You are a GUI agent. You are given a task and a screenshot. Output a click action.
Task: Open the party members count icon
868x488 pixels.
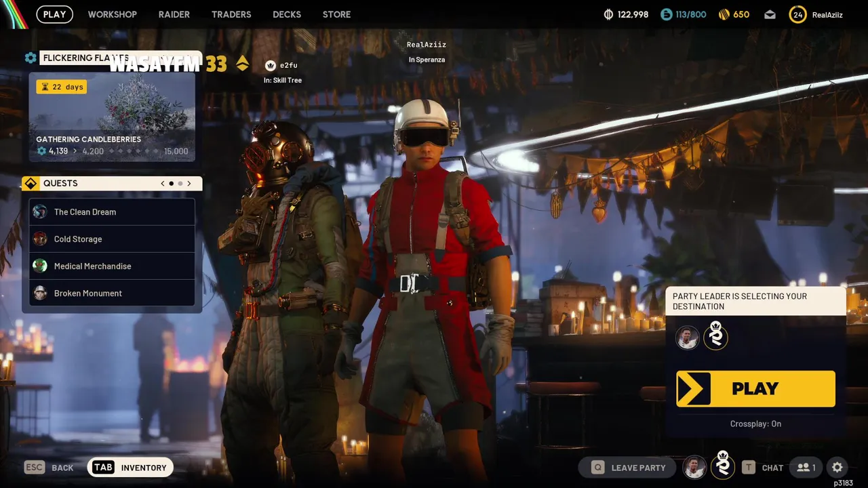point(806,468)
